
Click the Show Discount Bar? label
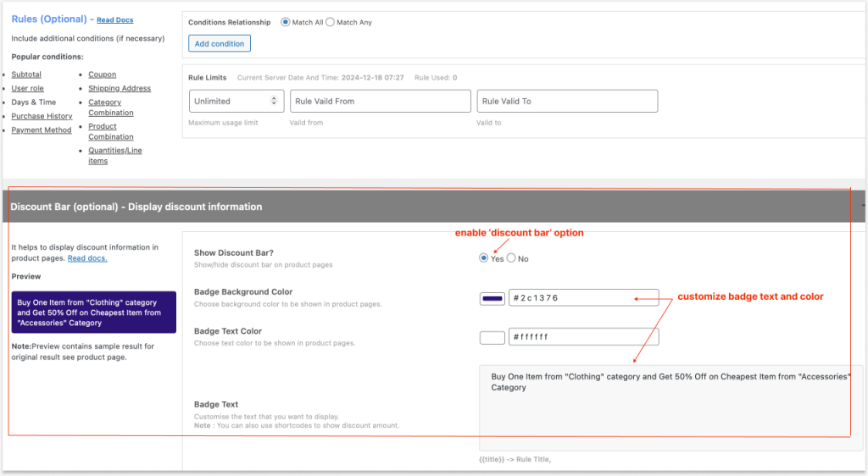tap(234, 253)
